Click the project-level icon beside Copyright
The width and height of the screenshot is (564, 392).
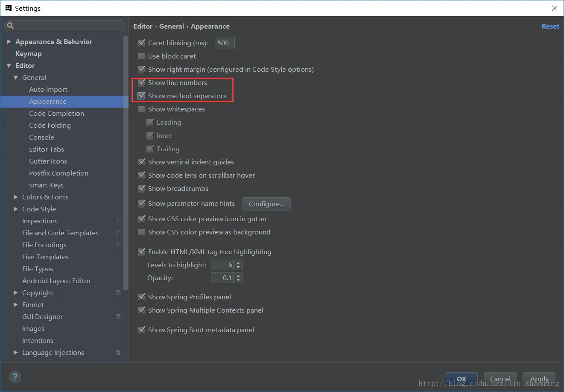tap(118, 293)
